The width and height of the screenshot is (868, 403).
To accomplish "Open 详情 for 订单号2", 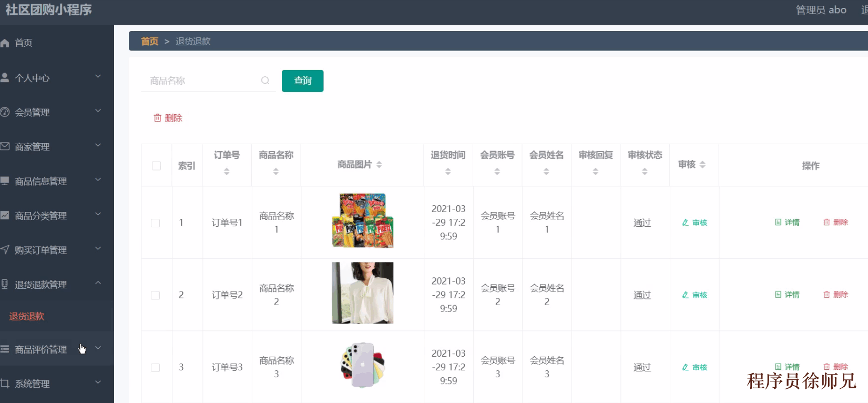I will pyautogui.click(x=787, y=295).
